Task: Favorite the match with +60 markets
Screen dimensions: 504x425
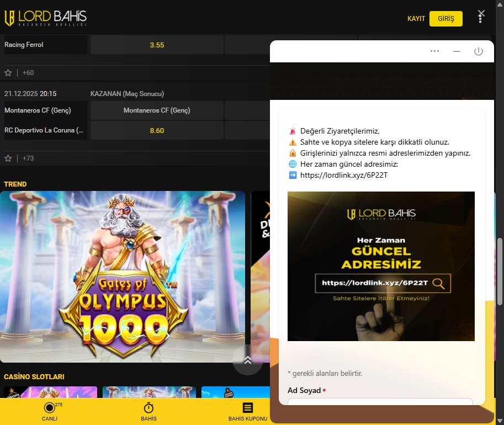Action: click(x=8, y=73)
